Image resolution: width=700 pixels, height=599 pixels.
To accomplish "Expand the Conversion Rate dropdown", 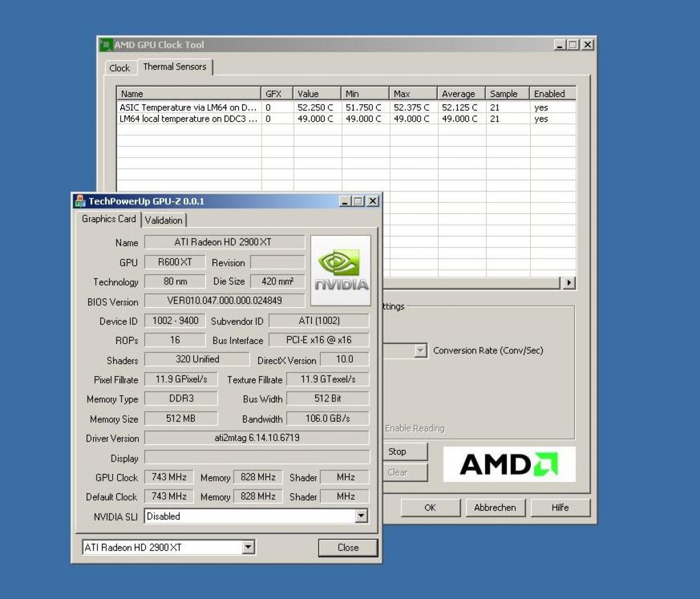I will click(x=421, y=350).
